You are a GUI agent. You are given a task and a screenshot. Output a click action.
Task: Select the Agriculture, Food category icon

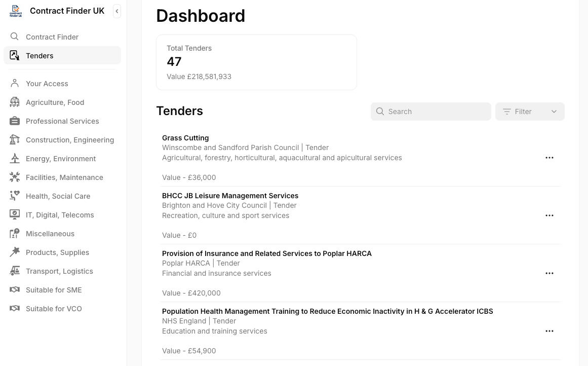tap(15, 102)
